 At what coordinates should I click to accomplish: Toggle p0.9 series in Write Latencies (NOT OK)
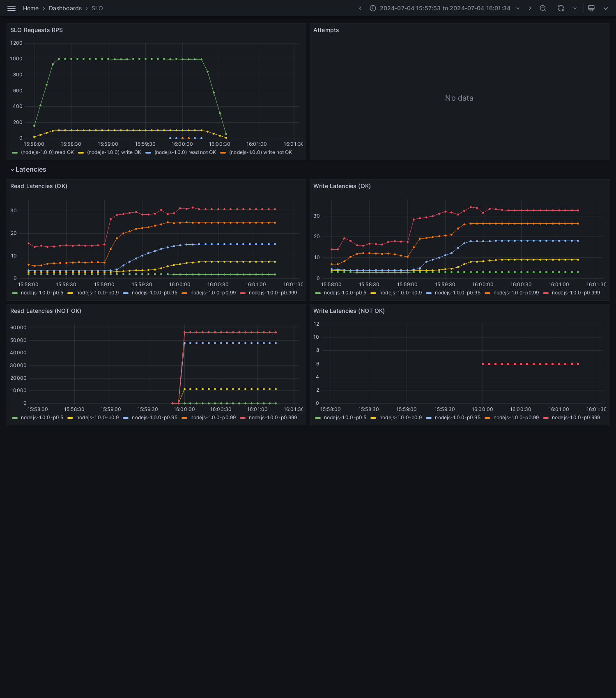[400, 418]
